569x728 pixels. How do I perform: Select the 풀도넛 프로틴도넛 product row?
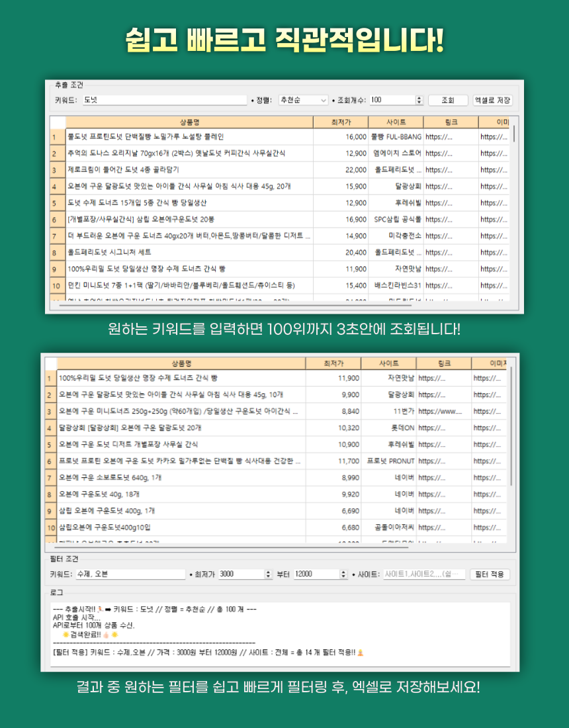click(189, 136)
